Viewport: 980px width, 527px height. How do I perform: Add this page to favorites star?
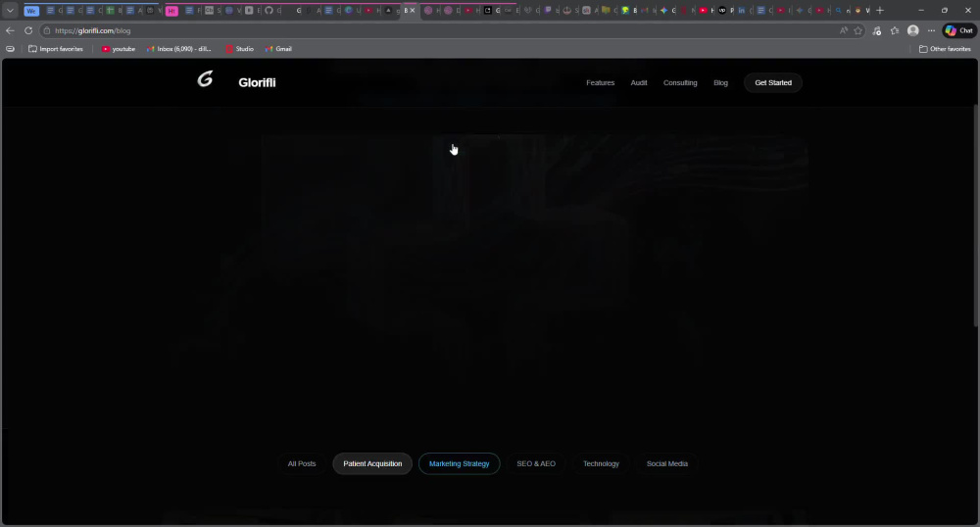tap(858, 30)
